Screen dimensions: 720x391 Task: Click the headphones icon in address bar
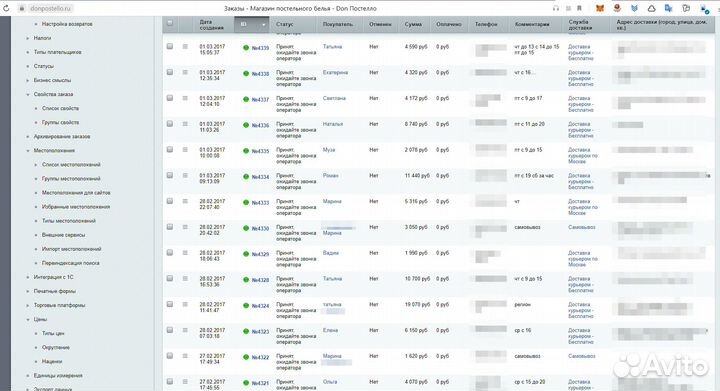[x=556, y=8]
